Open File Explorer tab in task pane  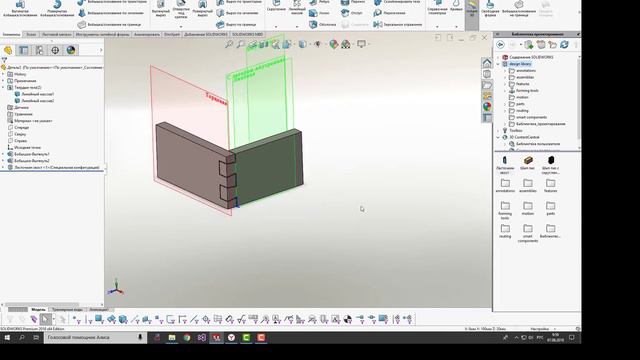click(x=487, y=85)
